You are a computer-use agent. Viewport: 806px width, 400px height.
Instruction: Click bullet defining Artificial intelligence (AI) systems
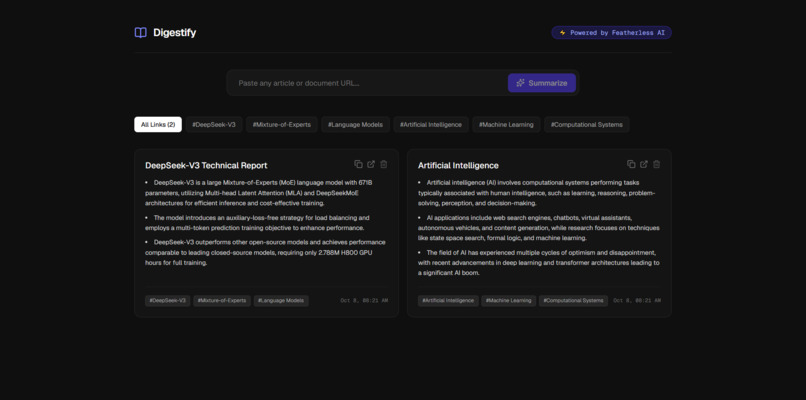[x=537, y=193]
